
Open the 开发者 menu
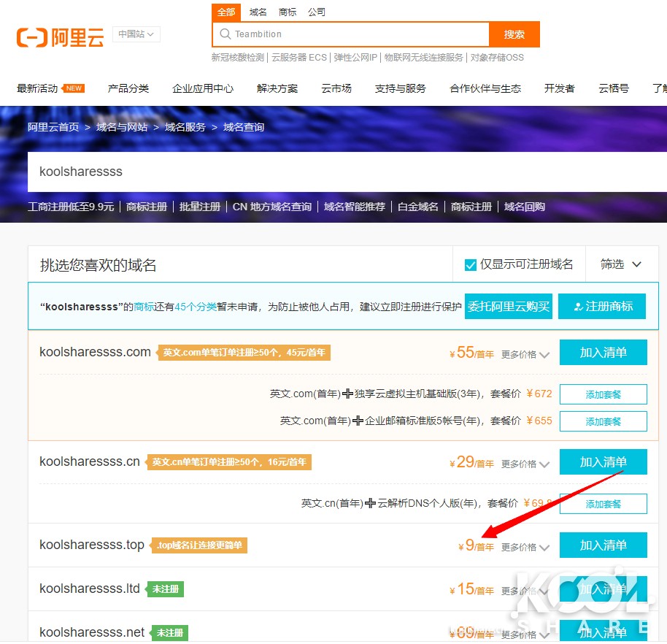pos(560,88)
